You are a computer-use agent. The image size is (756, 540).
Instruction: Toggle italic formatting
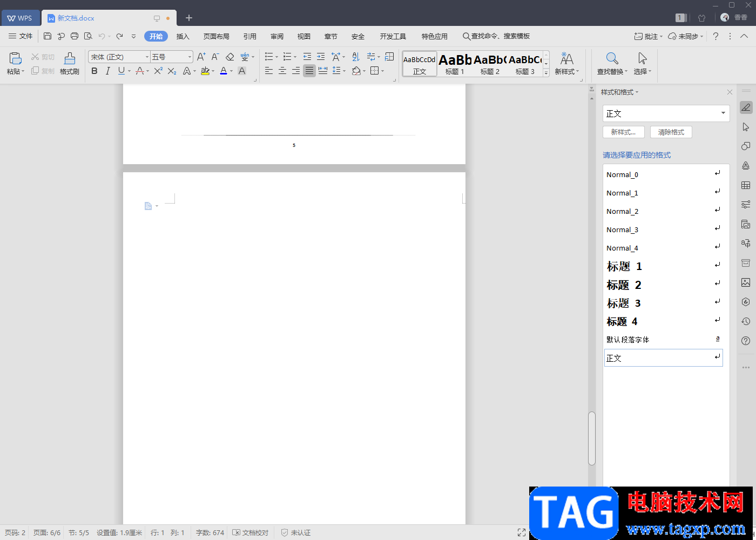[x=107, y=71]
